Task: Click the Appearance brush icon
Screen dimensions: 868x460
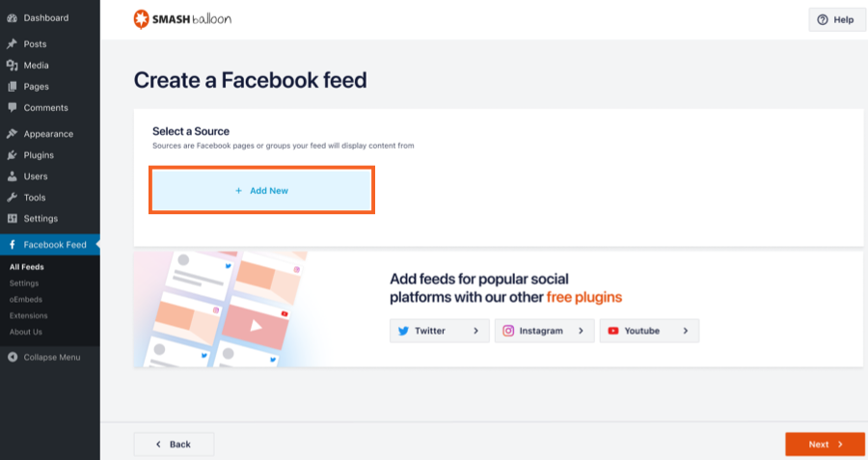Action: [12, 134]
